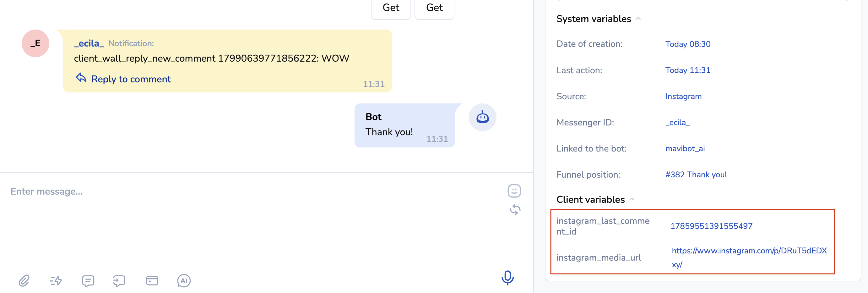Click the _ecila_ sender name in notification
The height and width of the screenshot is (293, 868).
pos(89,43)
